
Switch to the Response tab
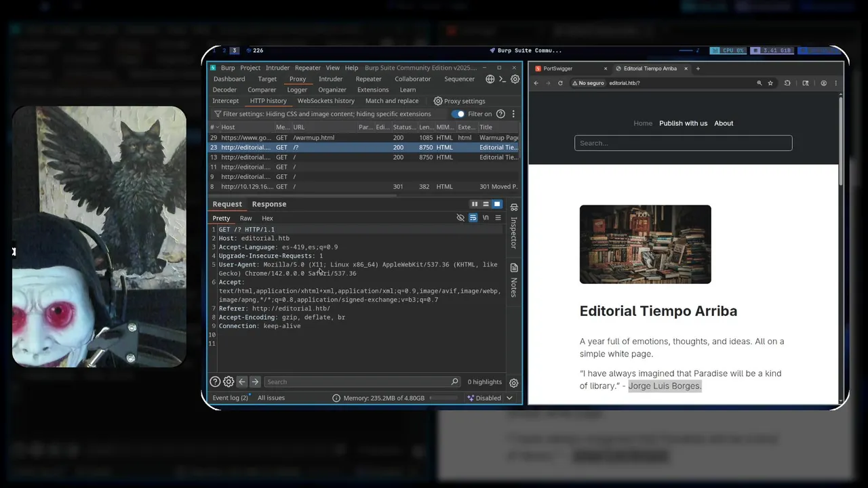click(269, 204)
